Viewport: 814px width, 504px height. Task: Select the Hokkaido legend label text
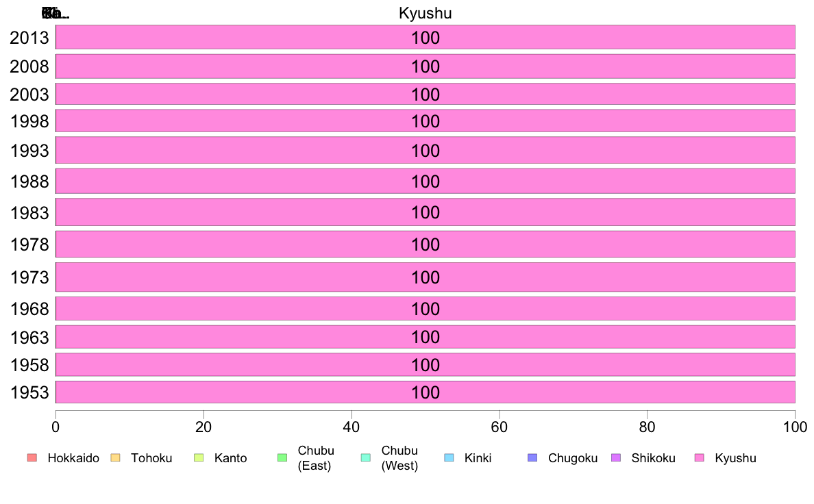[x=73, y=458]
